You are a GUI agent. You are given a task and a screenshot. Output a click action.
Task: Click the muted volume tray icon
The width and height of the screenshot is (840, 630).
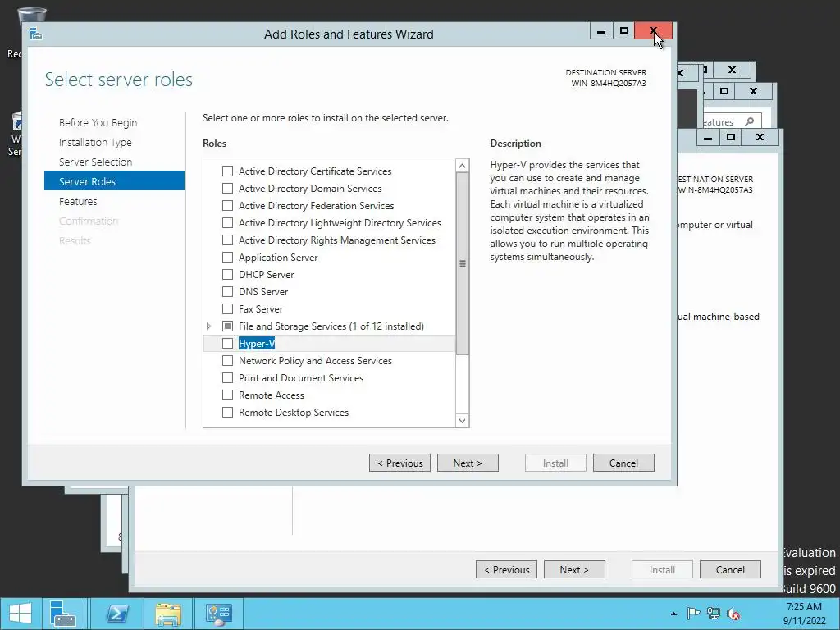(x=733, y=614)
